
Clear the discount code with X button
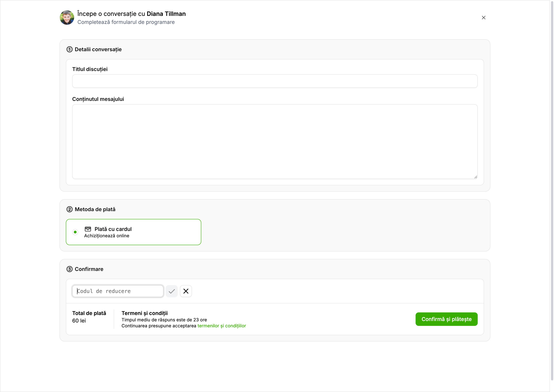tap(186, 291)
